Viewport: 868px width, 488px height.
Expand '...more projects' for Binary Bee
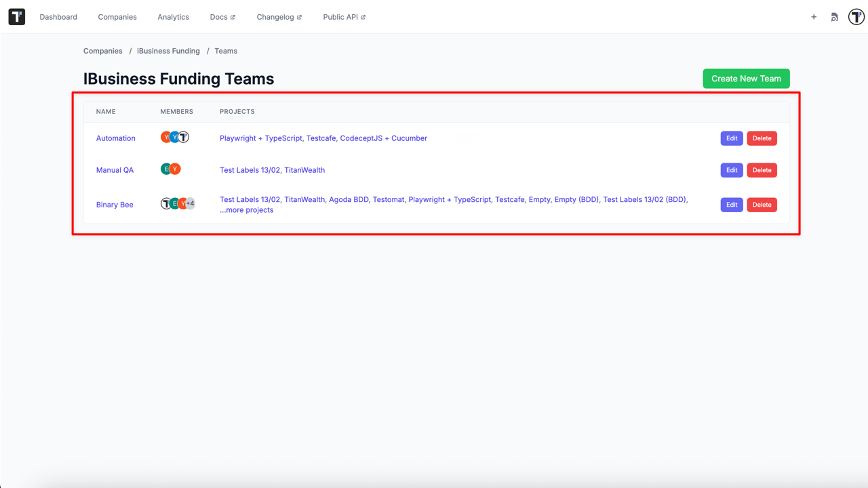click(247, 210)
